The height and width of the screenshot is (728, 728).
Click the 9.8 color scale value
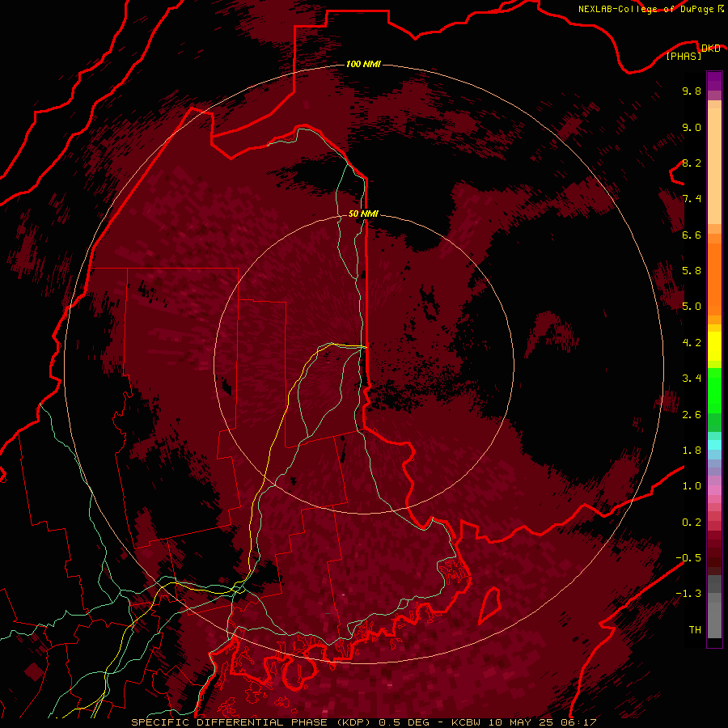click(692, 91)
